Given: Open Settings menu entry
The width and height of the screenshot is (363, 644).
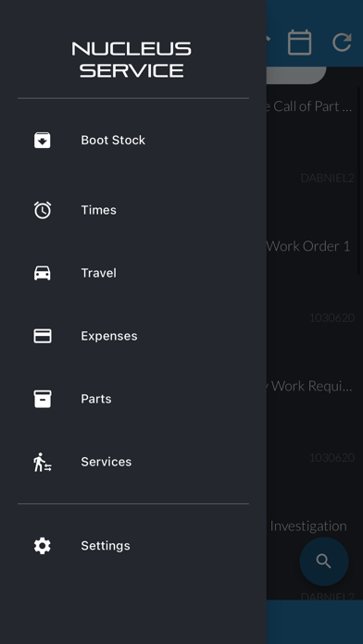Looking at the screenshot, I should 133,545.
